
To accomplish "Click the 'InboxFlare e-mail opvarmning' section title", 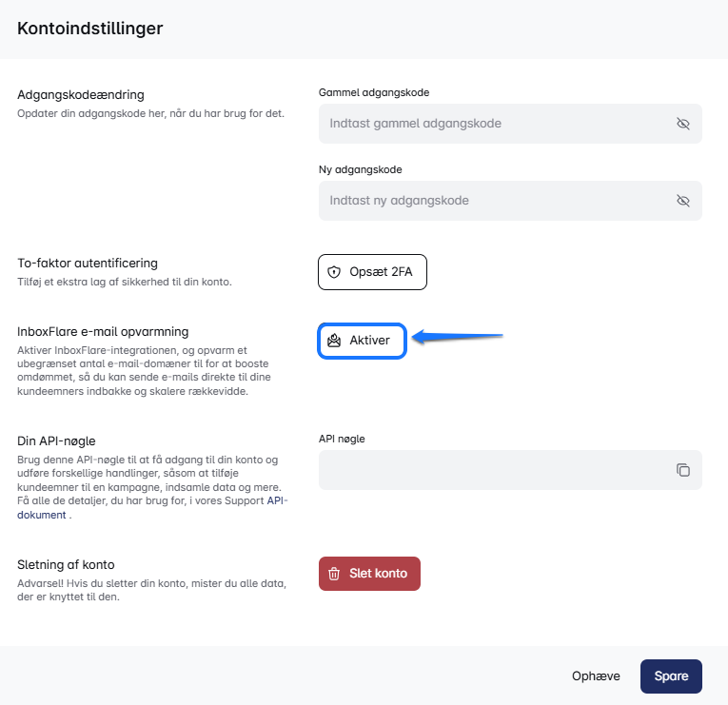I will (x=103, y=331).
